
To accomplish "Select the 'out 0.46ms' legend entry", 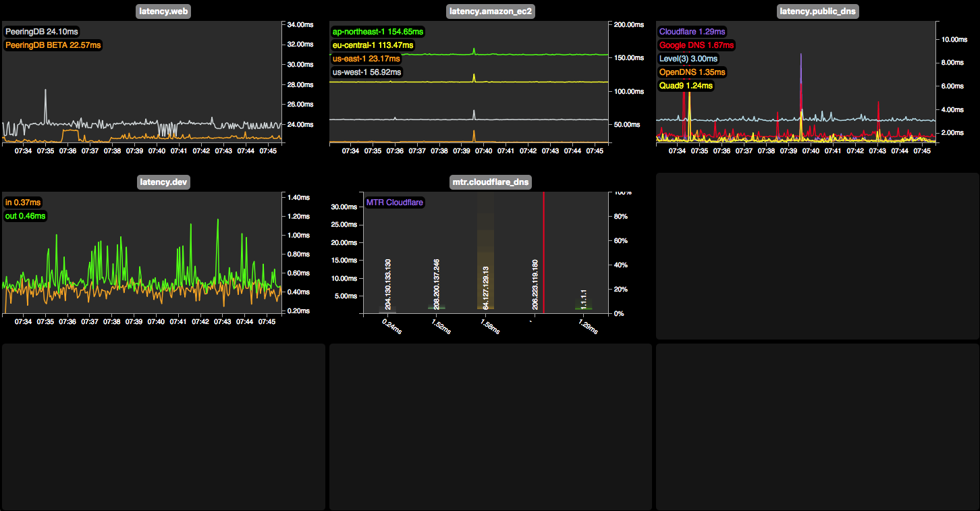I will 25,216.
